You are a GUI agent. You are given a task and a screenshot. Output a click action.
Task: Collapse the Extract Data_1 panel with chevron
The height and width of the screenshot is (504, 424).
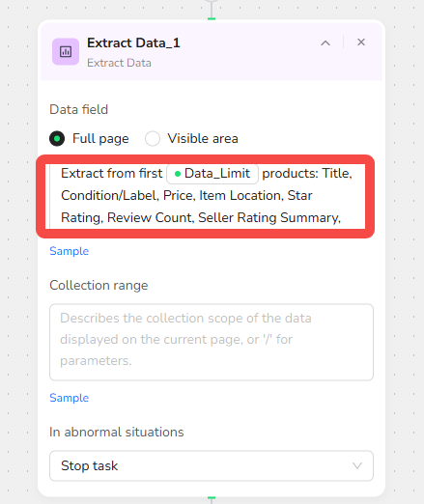(325, 42)
